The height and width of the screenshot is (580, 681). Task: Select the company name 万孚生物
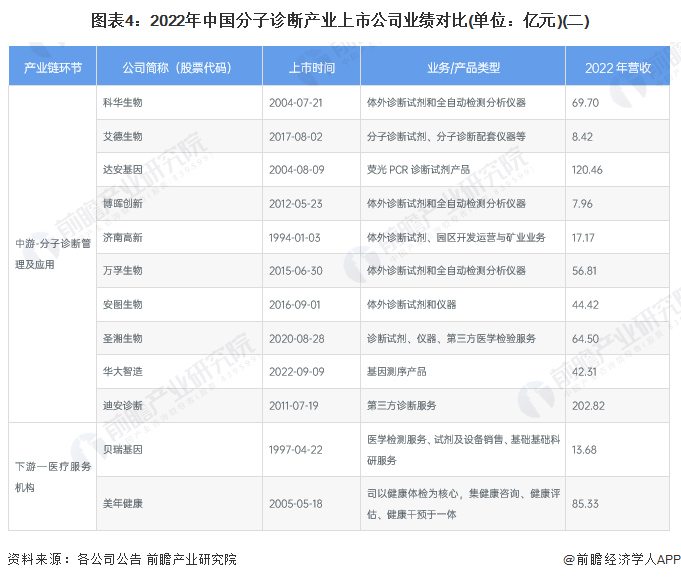(x=122, y=270)
